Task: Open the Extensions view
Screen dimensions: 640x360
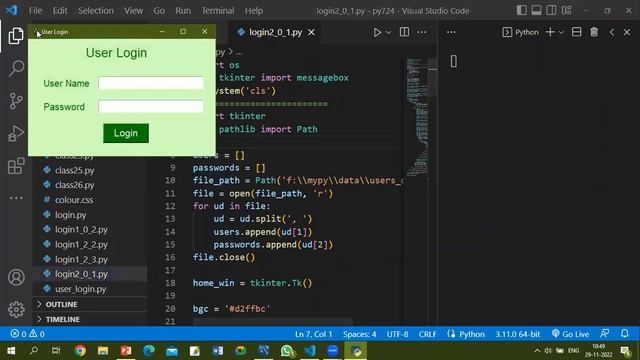Action: [x=16, y=166]
